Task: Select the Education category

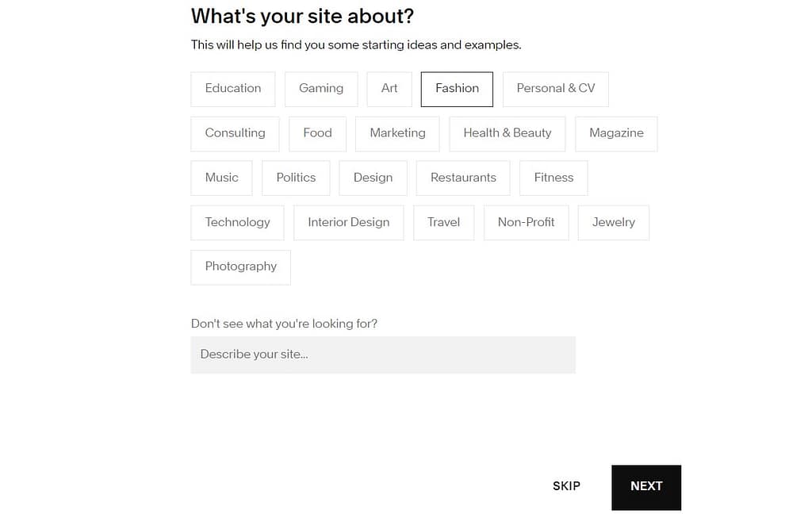Action: (232, 89)
